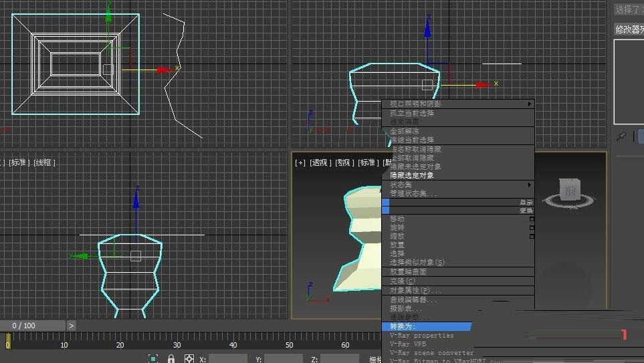644x363 pixels.
Task: Click the Y coordinate input field
Action: tap(284, 359)
